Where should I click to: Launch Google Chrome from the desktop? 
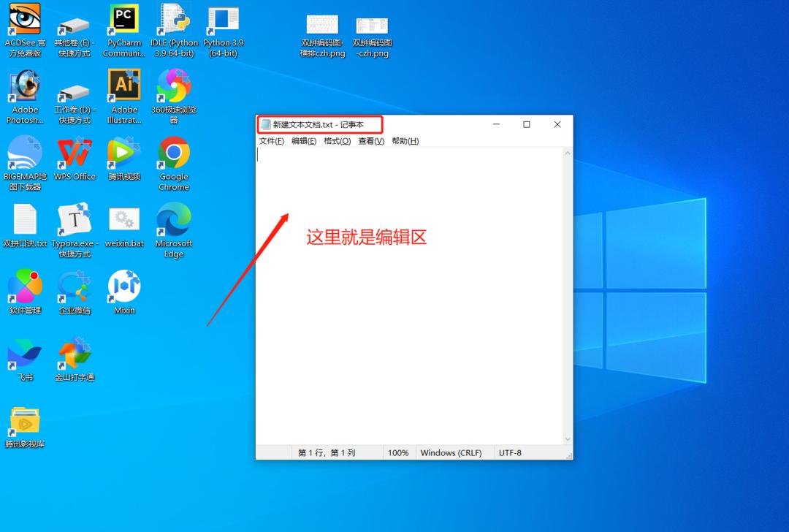[173, 156]
